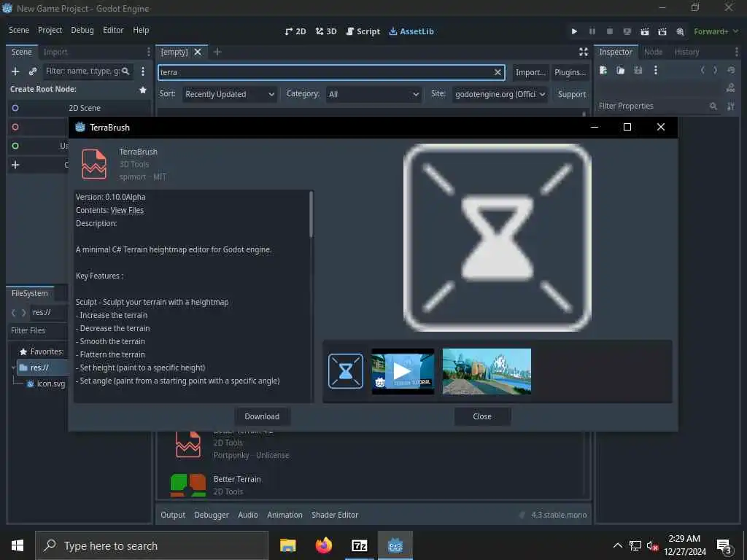The width and height of the screenshot is (747, 560).
Task: Switch to History tab
Action: click(x=686, y=52)
